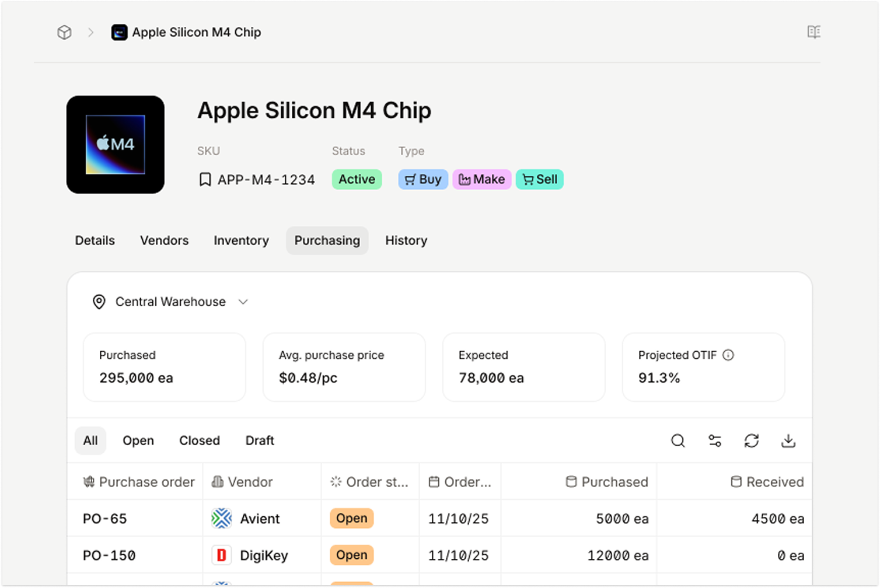The image size is (880, 588).
Task: Click the Open status badge for PO-65
Action: tap(352, 518)
